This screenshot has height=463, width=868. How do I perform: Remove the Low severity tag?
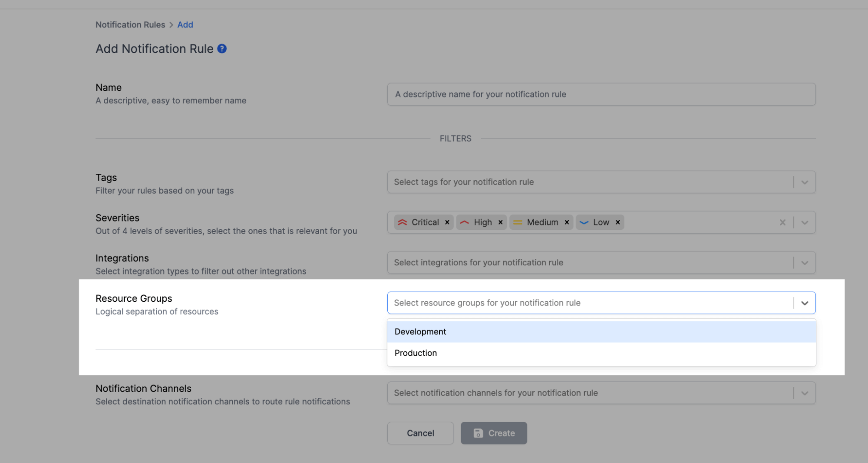coord(617,222)
